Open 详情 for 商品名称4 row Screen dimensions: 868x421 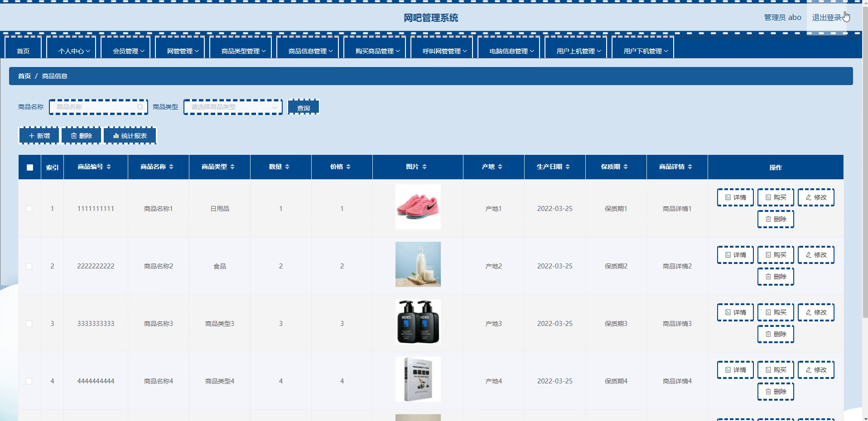click(735, 370)
